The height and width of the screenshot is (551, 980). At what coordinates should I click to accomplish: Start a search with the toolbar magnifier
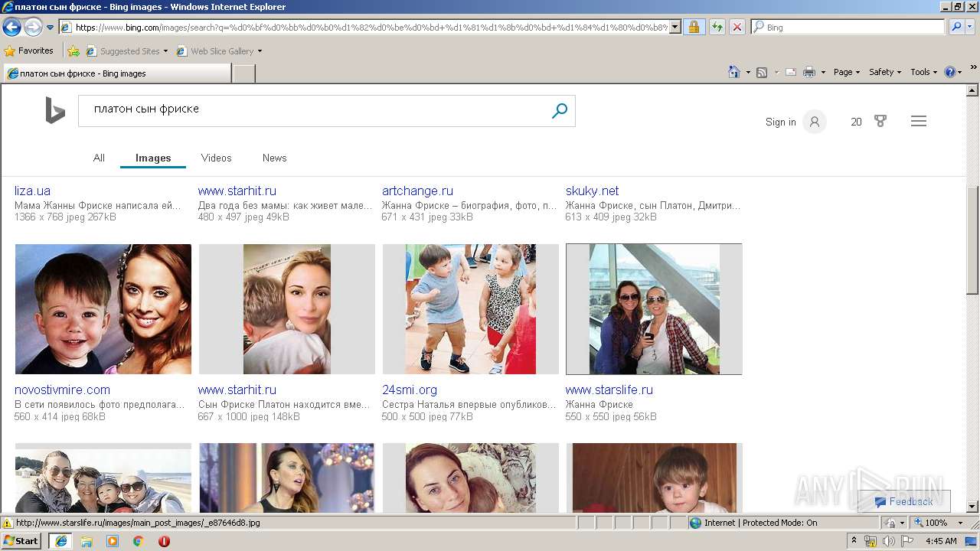click(x=955, y=27)
